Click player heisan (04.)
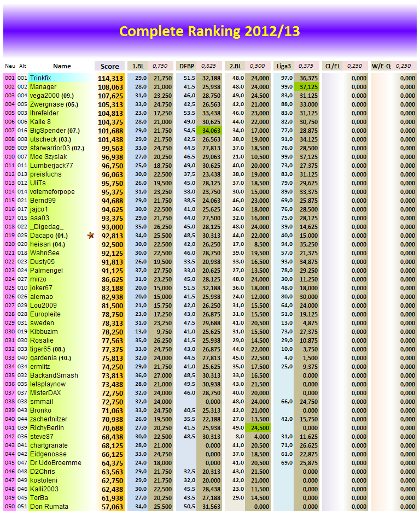This screenshot has height=511, width=420. click(x=48, y=244)
